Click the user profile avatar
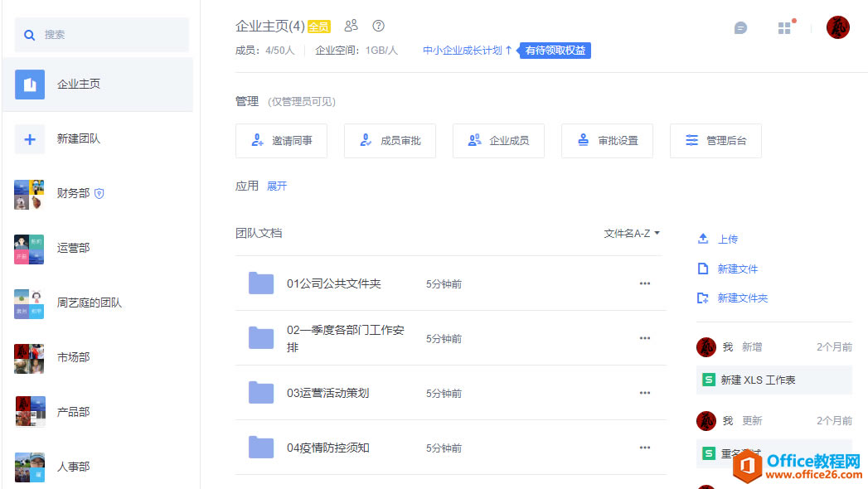This screenshot has width=868, height=489. (837, 27)
